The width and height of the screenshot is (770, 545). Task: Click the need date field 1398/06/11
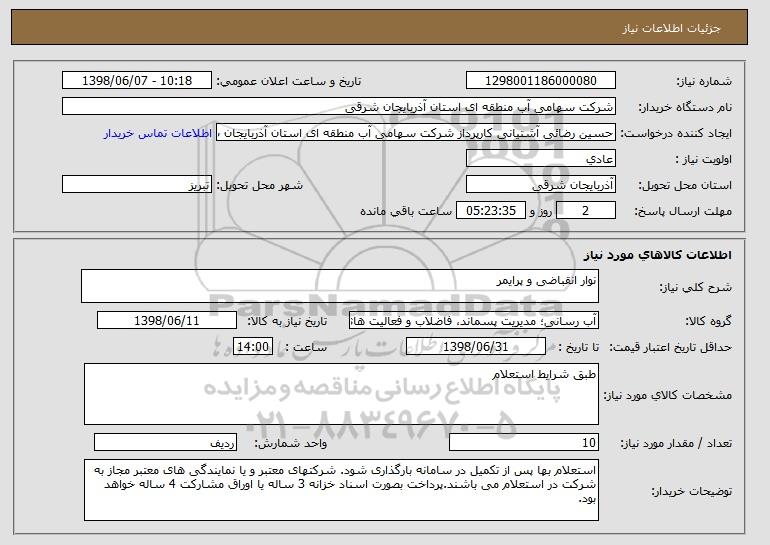[167, 321]
